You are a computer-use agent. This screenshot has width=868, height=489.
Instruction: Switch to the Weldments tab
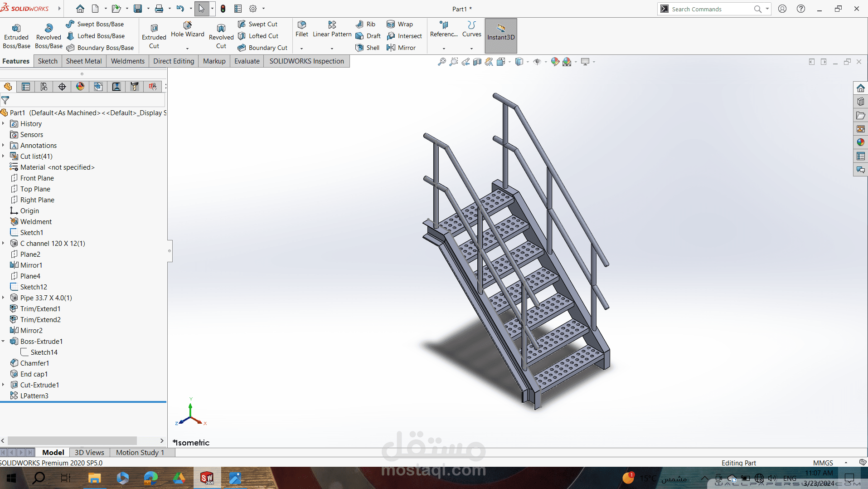(x=127, y=61)
